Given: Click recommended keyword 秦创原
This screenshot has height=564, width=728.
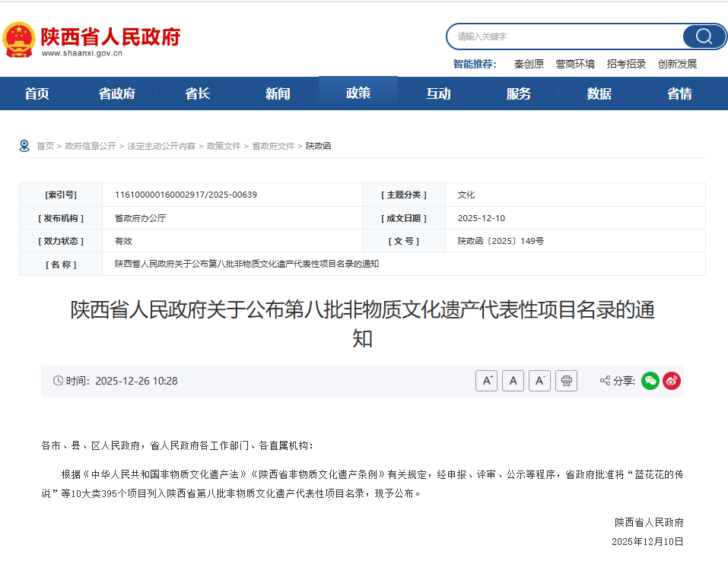Looking at the screenshot, I should [x=529, y=64].
